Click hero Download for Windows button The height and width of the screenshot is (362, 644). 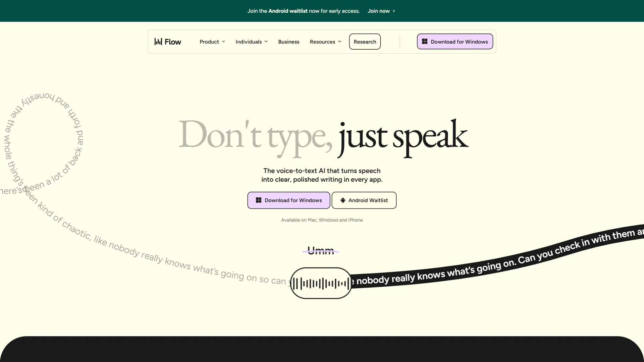(289, 200)
